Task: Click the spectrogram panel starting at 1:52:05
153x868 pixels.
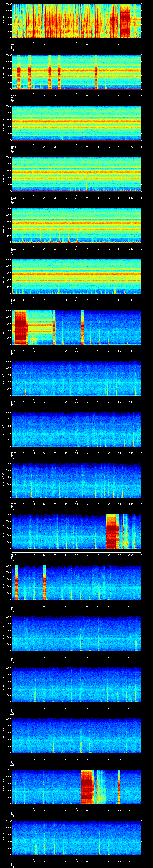Action: click(x=77, y=583)
